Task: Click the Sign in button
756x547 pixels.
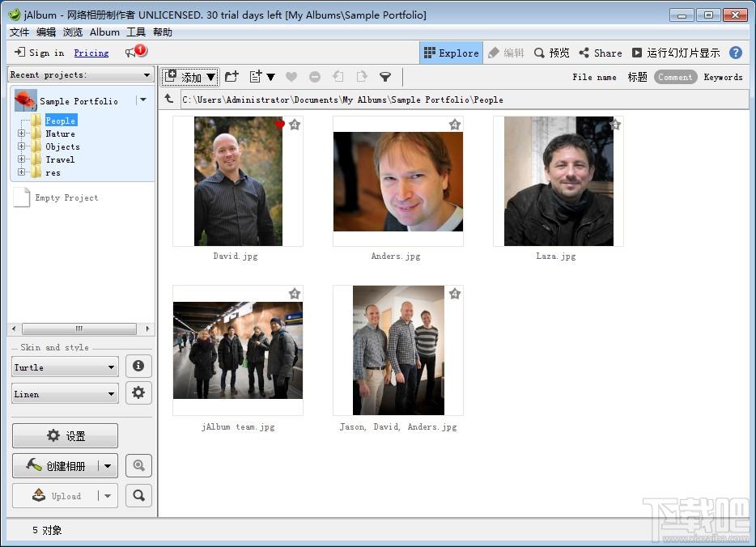Action: coord(40,53)
